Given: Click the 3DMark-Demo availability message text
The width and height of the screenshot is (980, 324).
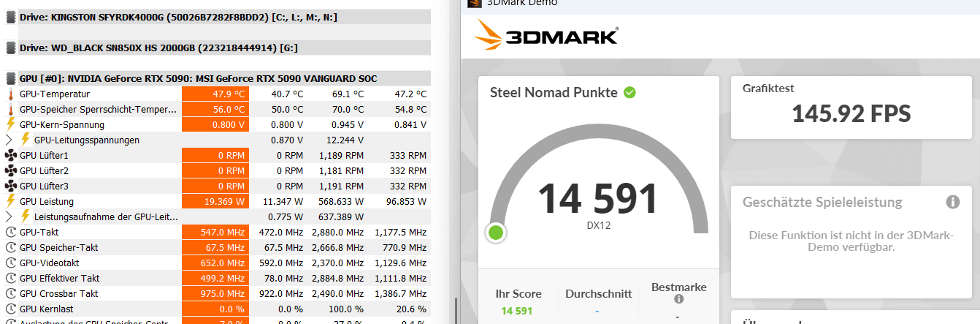Looking at the screenshot, I should point(850,241).
